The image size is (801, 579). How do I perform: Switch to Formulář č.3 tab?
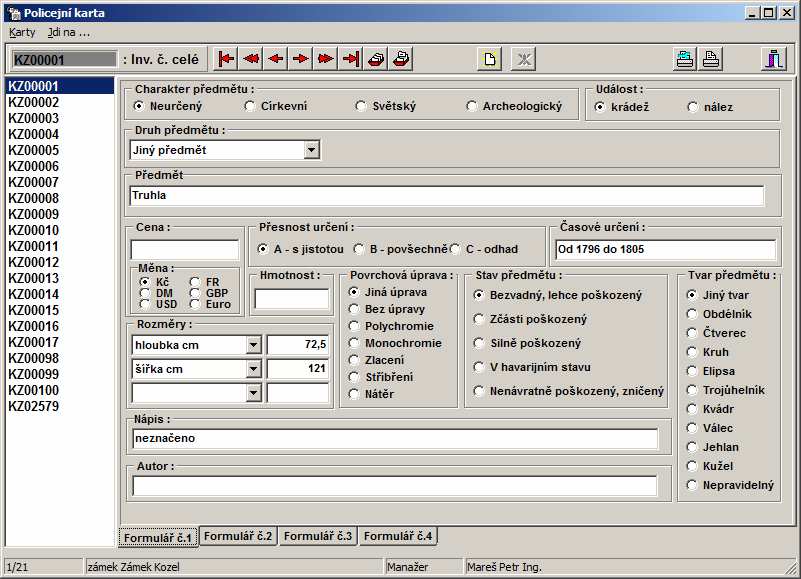318,537
